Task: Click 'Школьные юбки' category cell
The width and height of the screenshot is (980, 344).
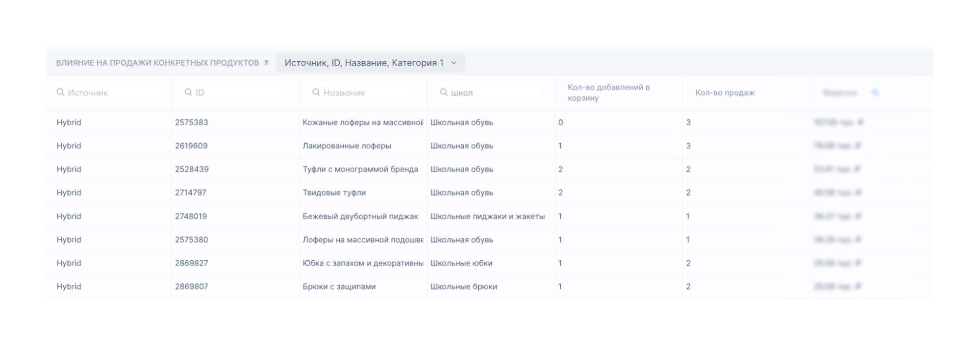Action: [x=461, y=263]
